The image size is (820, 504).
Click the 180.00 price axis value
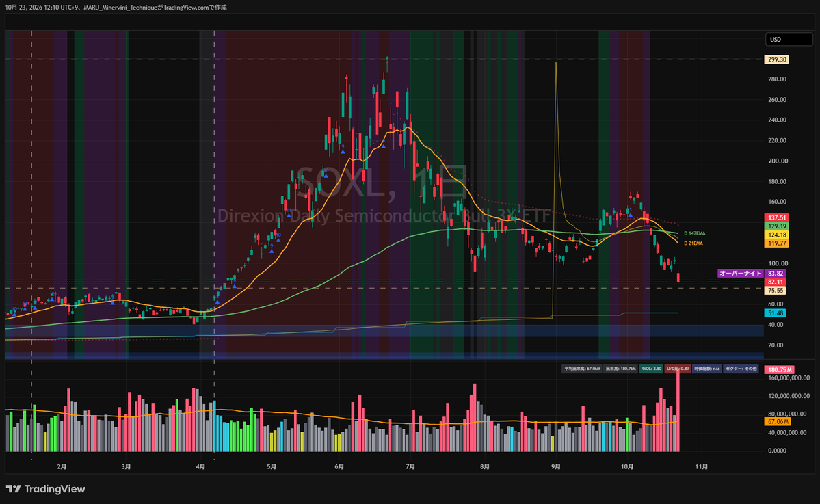[x=777, y=182]
